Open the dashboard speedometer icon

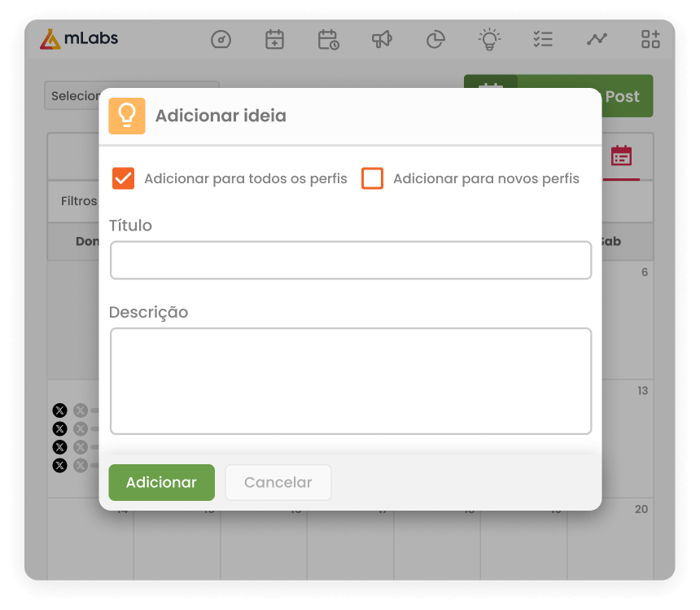pyautogui.click(x=221, y=38)
